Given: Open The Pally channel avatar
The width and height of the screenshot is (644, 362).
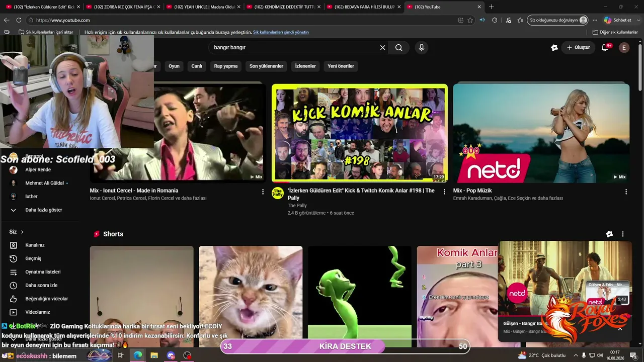Looking at the screenshot, I should point(278,193).
